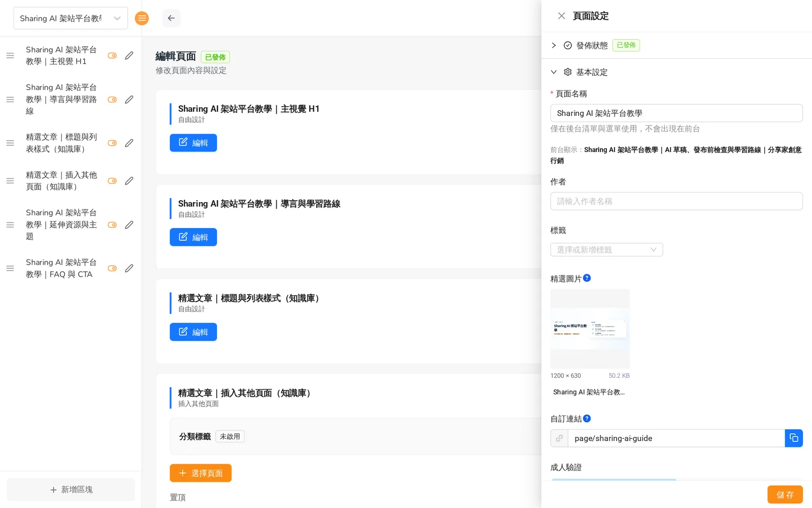Screen dimensions: 812x508
Task: Copy the custom link page/sharing-ai-guide
Action: coord(794,438)
